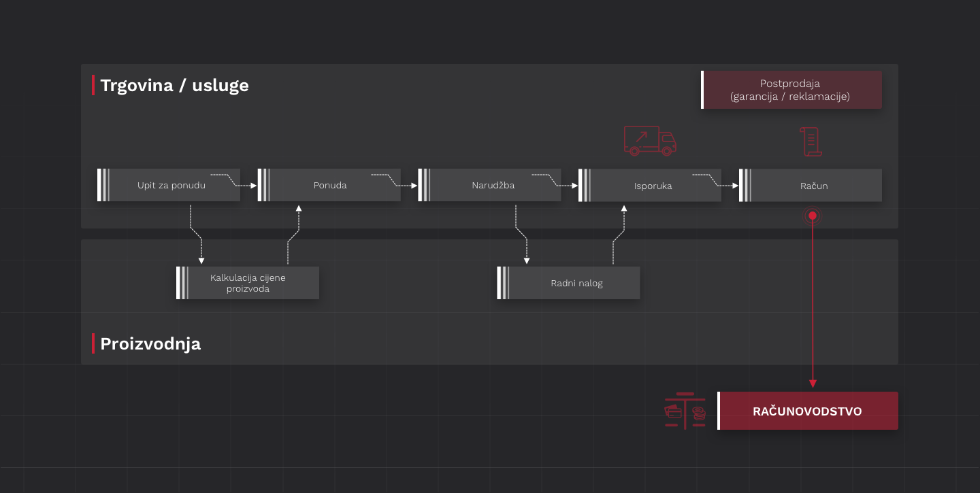This screenshot has width=980, height=493.
Task: Open the RAČUNOVODSTVO button
Action: pos(808,411)
